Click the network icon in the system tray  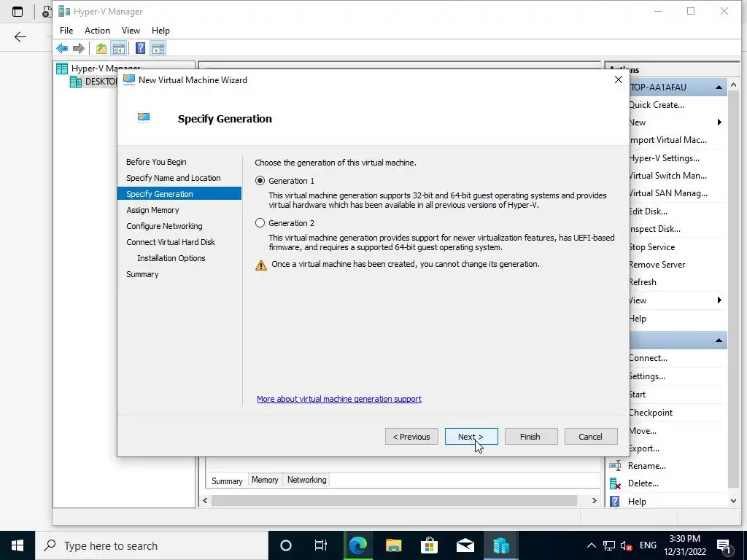609,545
